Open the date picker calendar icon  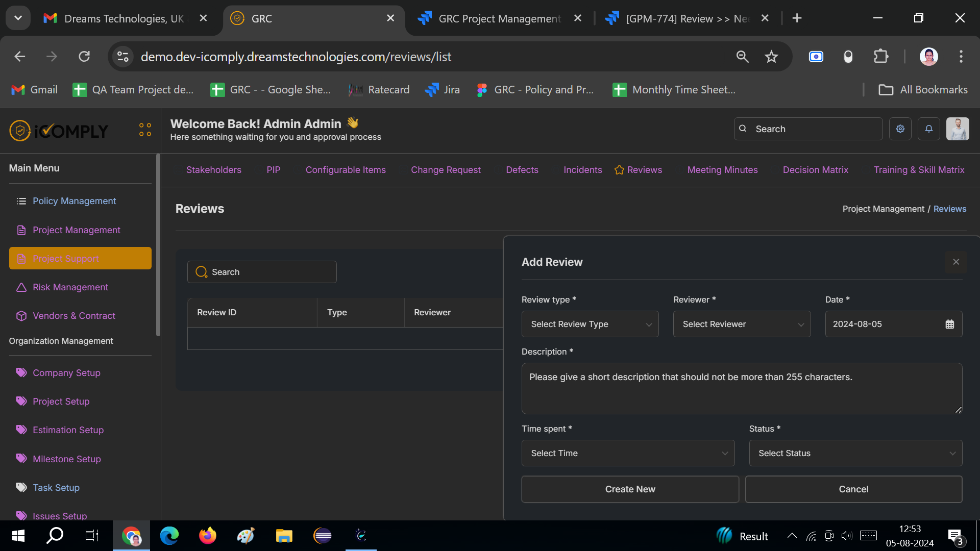point(949,324)
